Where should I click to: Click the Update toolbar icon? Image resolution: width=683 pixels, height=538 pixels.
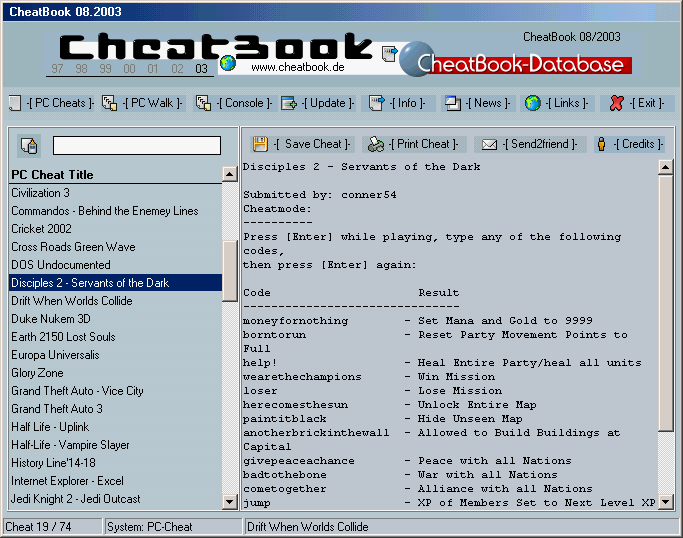click(288, 103)
